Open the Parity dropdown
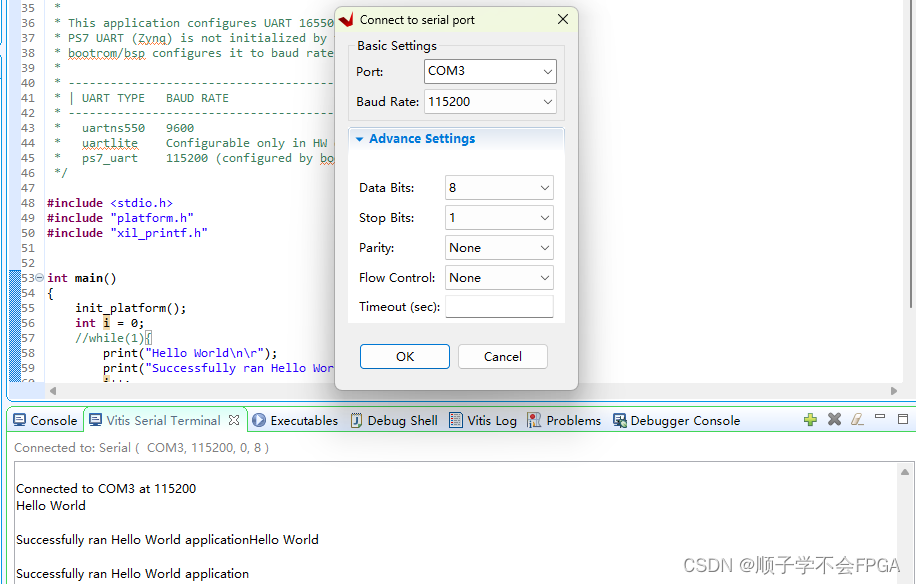The image size is (916, 584). [499, 248]
